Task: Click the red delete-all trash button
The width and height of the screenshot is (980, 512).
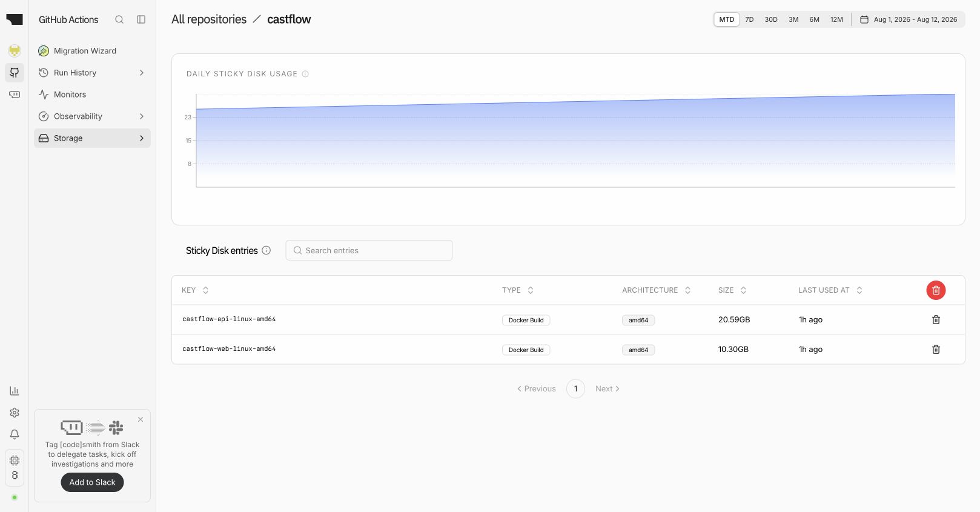Action: pyautogui.click(x=936, y=290)
